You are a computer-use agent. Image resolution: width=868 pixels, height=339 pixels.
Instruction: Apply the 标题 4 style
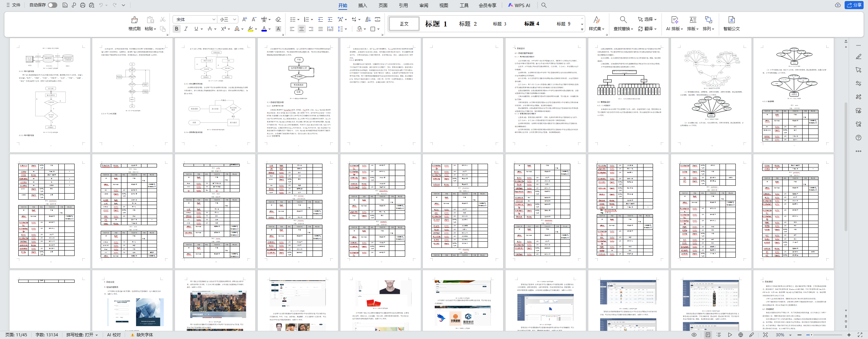532,24
